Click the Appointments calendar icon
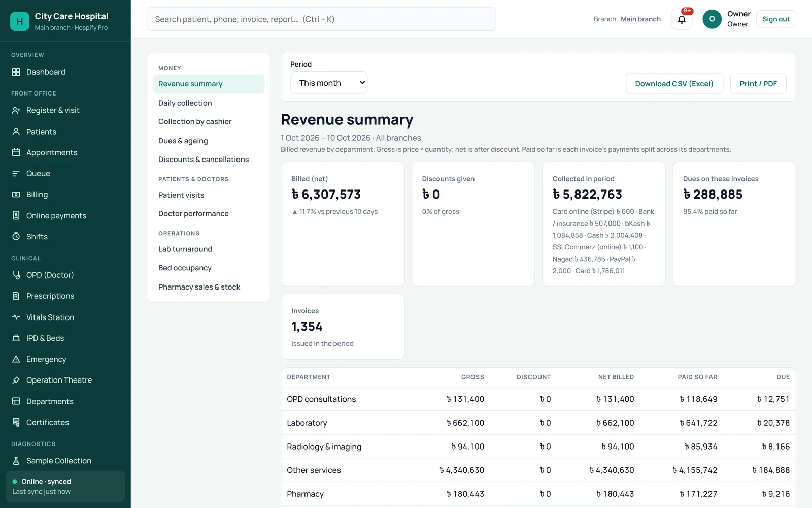This screenshot has height=508, width=812. click(x=16, y=152)
